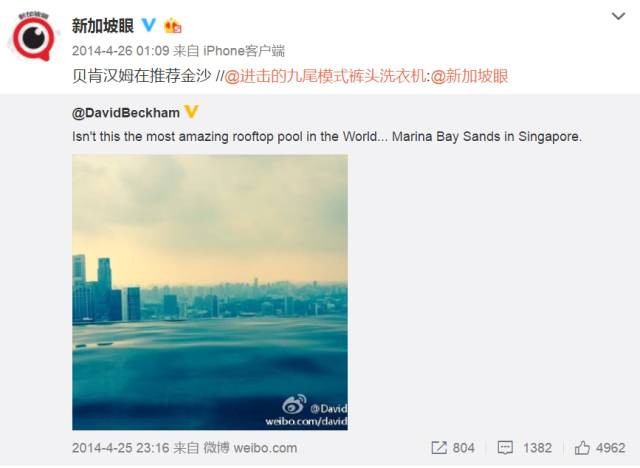This screenshot has width=640, height=468.
Task: Click the trailing @新加坡眼 mention
Action: click(469, 76)
